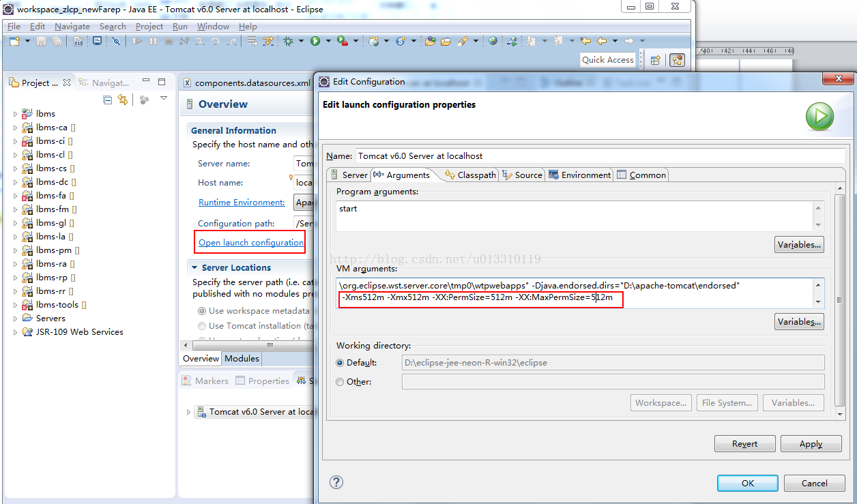857x504 pixels.
Task: Click the Open launch configuration link
Action: click(x=251, y=242)
